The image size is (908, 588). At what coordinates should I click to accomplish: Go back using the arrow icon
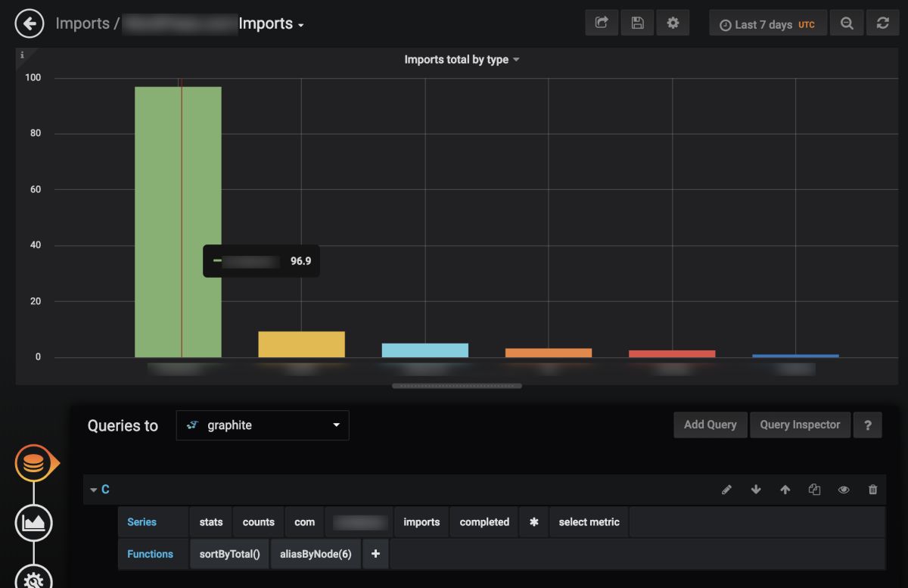(x=30, y=23)
